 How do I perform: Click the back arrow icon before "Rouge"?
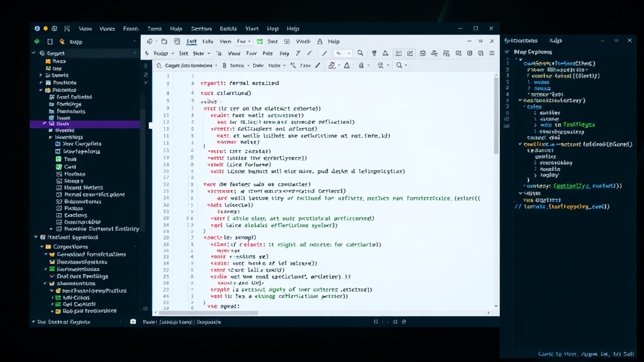tap(147, 53)
